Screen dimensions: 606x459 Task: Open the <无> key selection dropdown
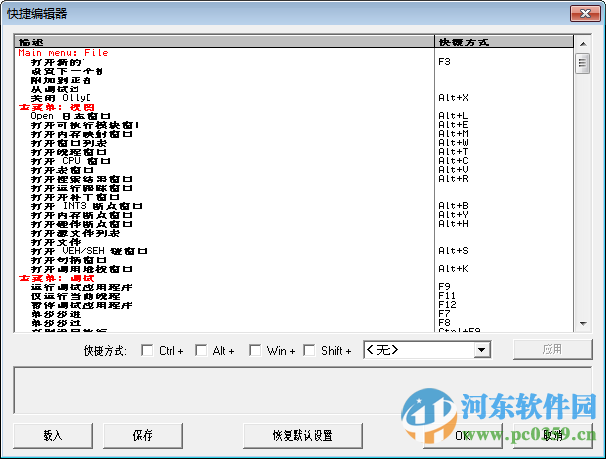481,350
